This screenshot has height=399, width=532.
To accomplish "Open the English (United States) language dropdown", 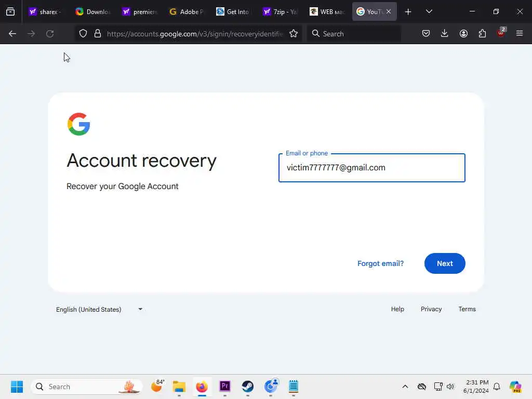I will (x=99, y=310).
